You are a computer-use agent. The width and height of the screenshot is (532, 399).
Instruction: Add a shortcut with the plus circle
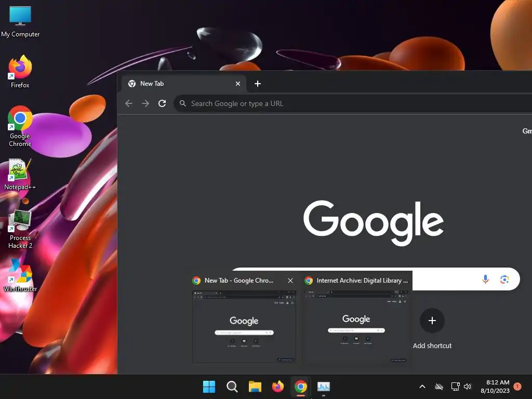tap(432, 321)
